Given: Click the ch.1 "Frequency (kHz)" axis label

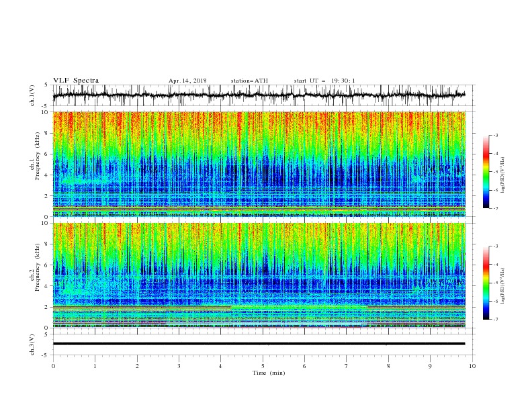Looking at the screenshot, I should pos(37,156).
